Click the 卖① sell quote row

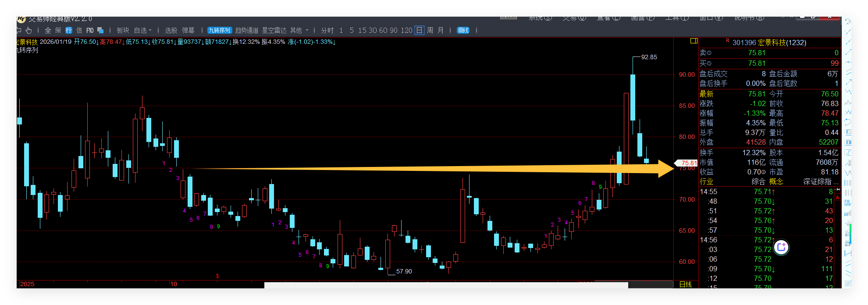(x=769, y=53)
